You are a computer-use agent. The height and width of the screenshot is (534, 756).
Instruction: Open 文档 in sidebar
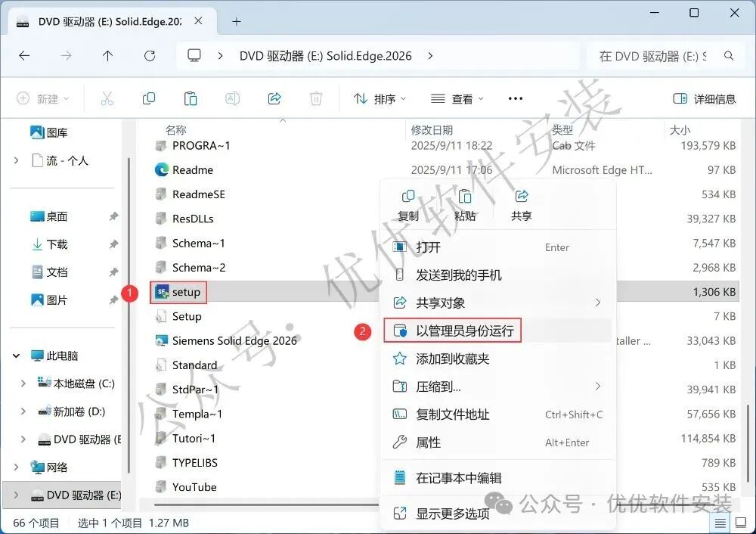pyautogui.click(x=49, y=272)
